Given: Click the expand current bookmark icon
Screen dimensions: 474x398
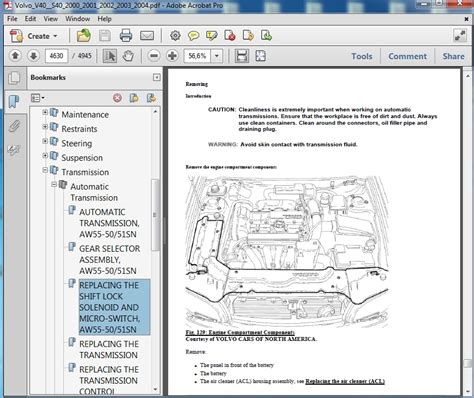Looking at the screenshot, I should pos(151,98).
